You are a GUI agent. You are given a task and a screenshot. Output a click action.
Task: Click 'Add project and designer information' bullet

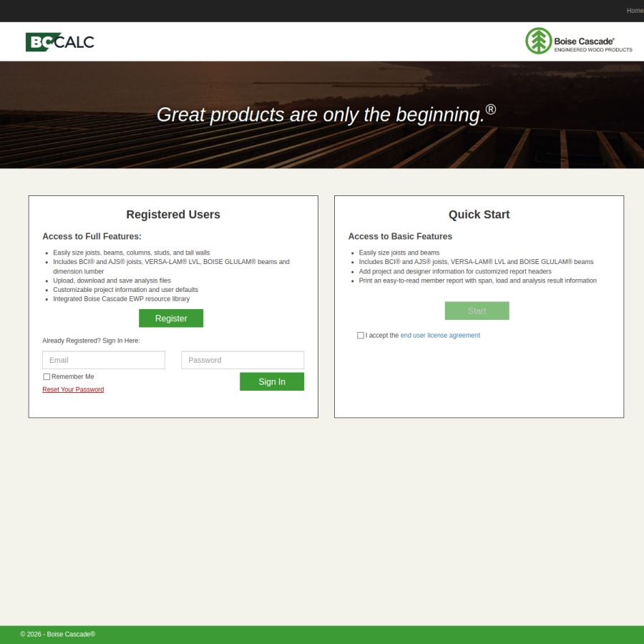pos(455,271)
